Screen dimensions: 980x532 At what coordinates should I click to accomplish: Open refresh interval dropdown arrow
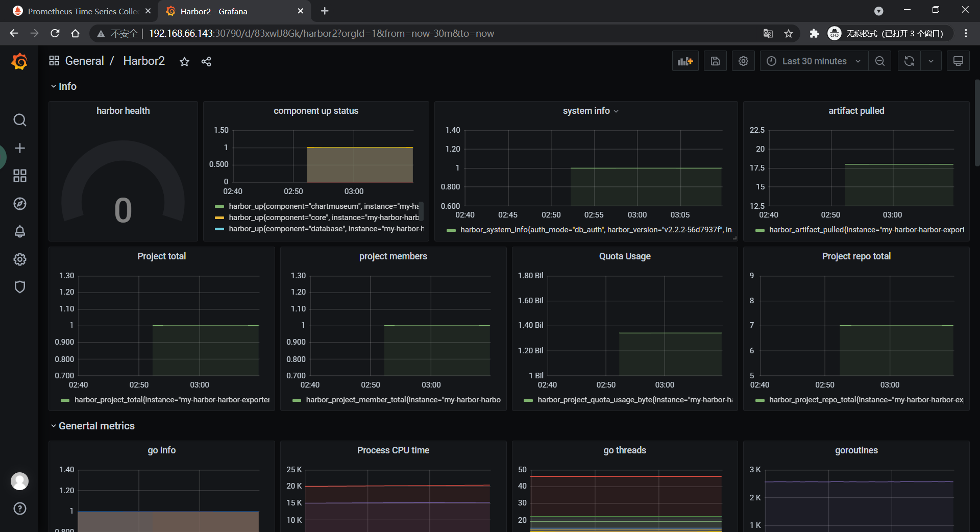coord(931,61)
